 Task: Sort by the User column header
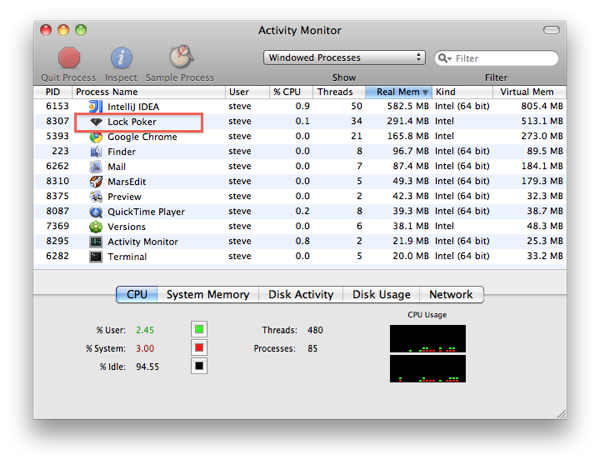click(x=247, y=92)
